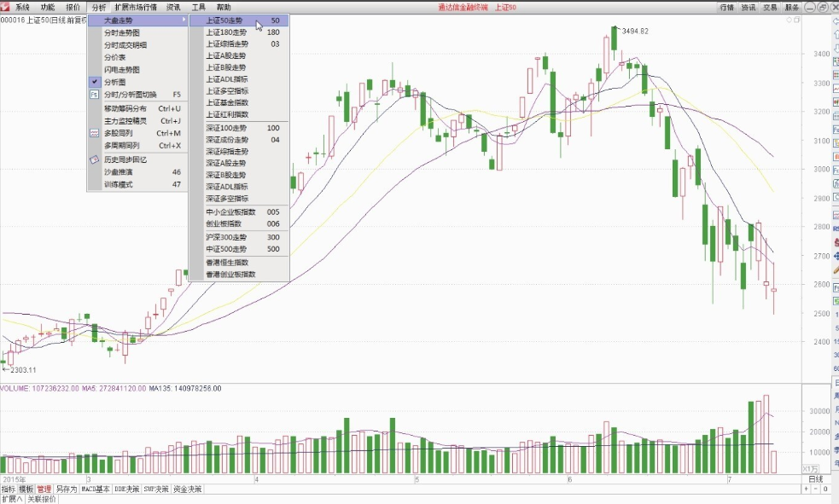The width and height of the screenshot is (839, 504).
Task: Click the F5 icon beside 分时/分析图切换
Action: (x=94, y=95)
